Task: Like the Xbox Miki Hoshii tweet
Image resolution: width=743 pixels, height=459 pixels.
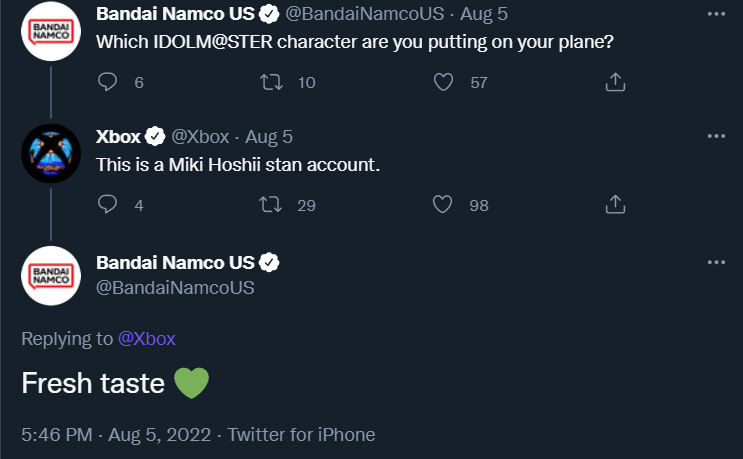Action: [444, 204]
